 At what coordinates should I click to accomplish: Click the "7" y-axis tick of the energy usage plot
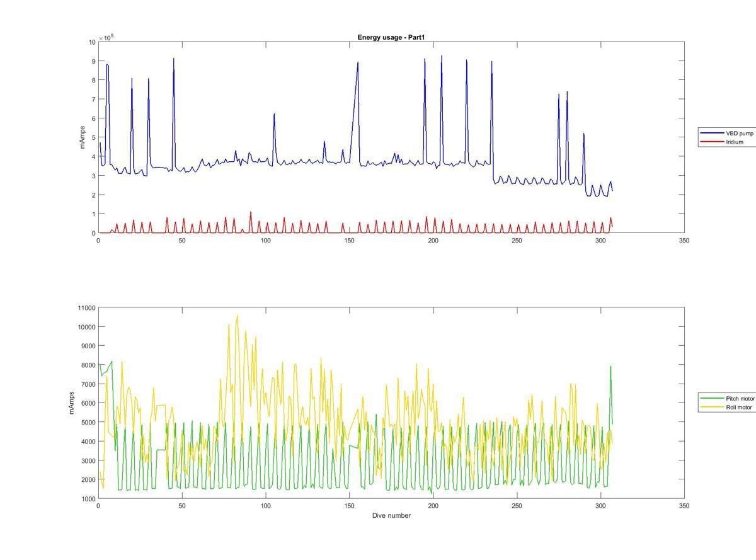93,100
